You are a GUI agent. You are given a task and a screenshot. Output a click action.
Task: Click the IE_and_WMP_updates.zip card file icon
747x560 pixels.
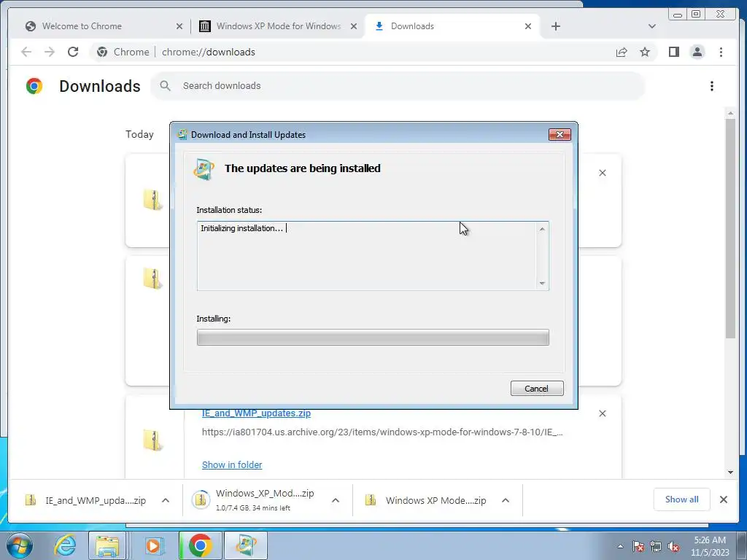[152, 440]
